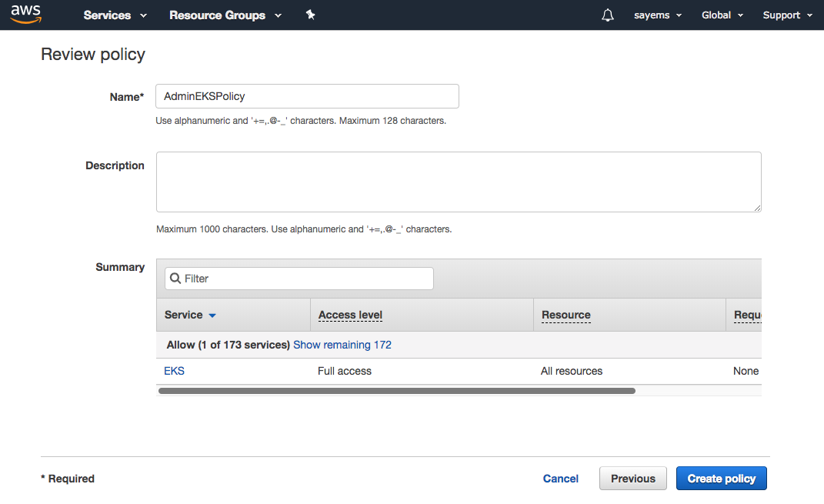Click the Description resize handle corner
Viewport: 824px width, 504px height.
[x=757, y=208]
